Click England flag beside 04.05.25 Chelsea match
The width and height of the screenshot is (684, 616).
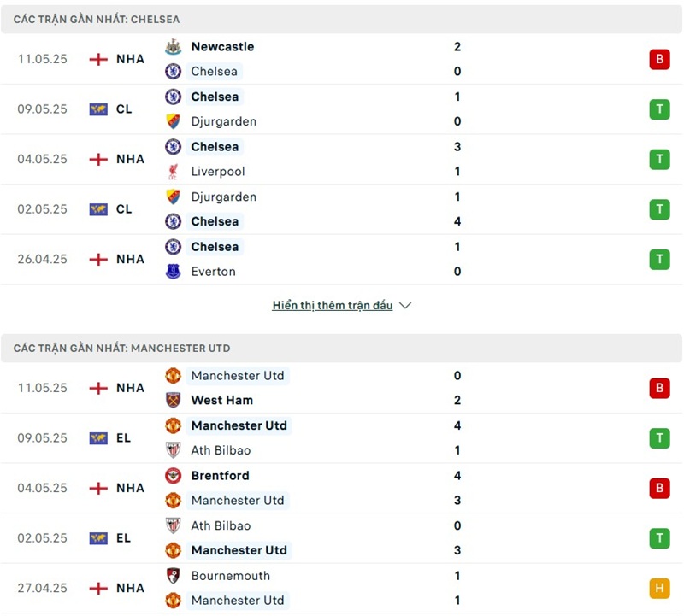[x=98, y=159]
